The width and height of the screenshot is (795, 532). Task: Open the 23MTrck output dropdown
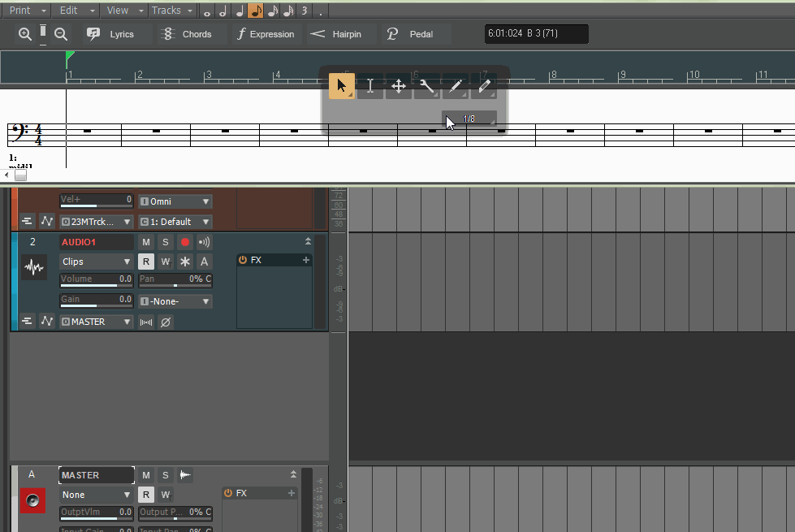click(x=97, y=222)
